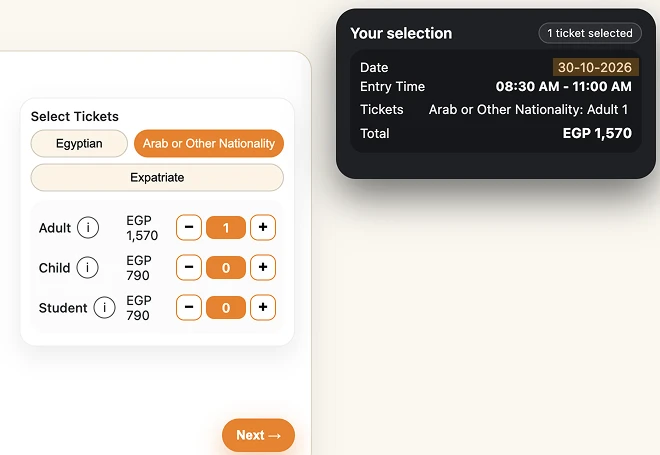Click the Student quantity field showing 0
This screenshot has width=660, height=455.
[x=226, y=308]
